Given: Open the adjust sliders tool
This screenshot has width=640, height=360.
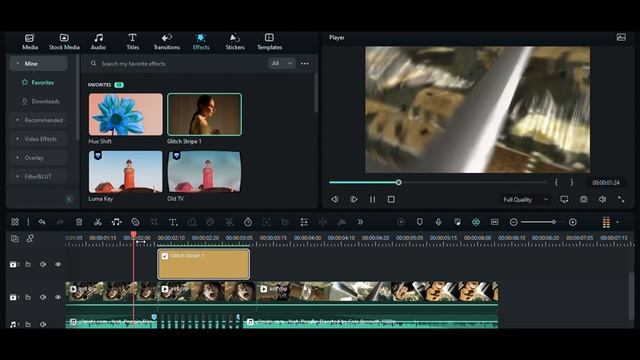Looking at the screenshot, I should [304, 222].
